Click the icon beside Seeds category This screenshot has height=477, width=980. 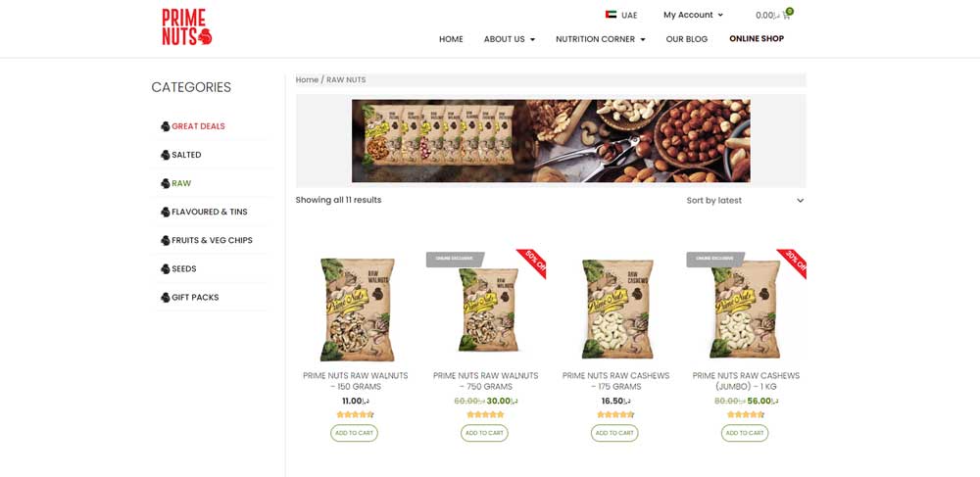tap(165, 269)
